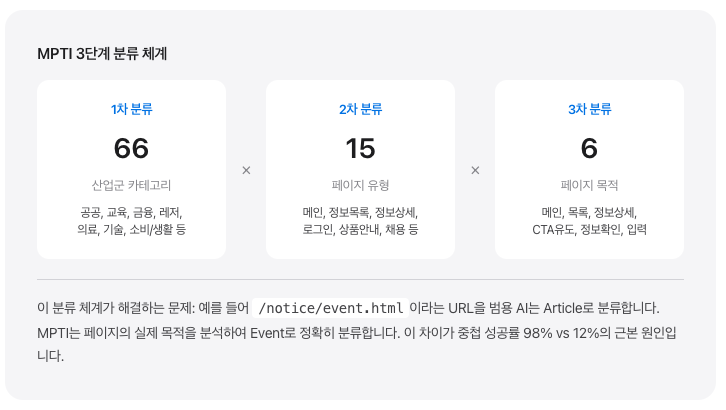Screen dimensions: 726x410
Task: Click the industry list starting with 공공, 교육
Action: click(131, 221)
